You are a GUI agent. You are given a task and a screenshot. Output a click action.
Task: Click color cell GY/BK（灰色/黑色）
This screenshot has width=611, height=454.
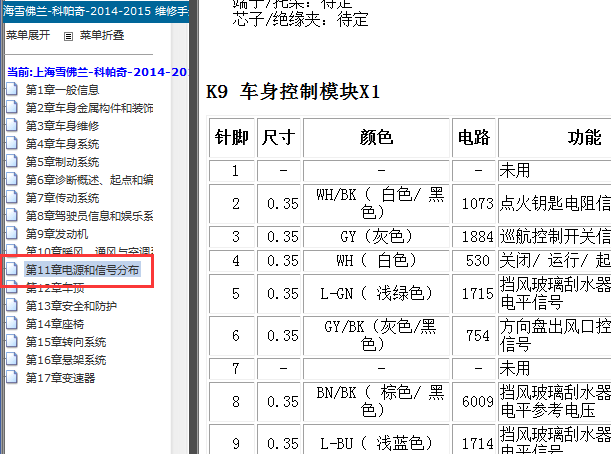click(x=376, y=336)
